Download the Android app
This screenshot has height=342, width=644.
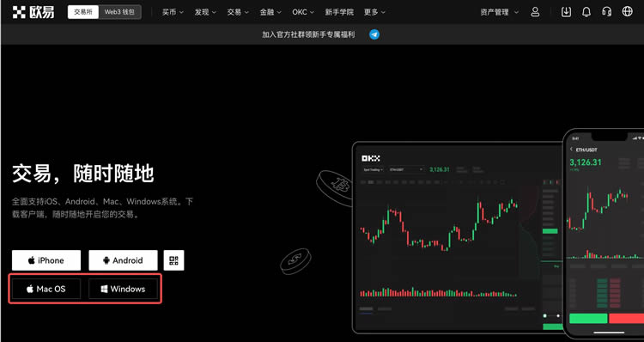click(123, 260)
